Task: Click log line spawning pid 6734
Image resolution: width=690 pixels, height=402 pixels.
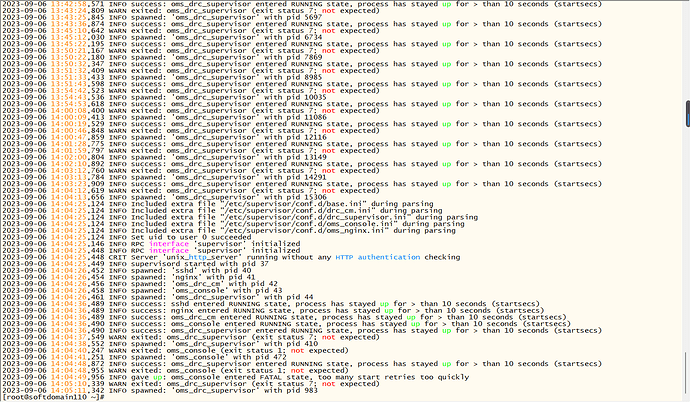Action: [x=162, y=37]
